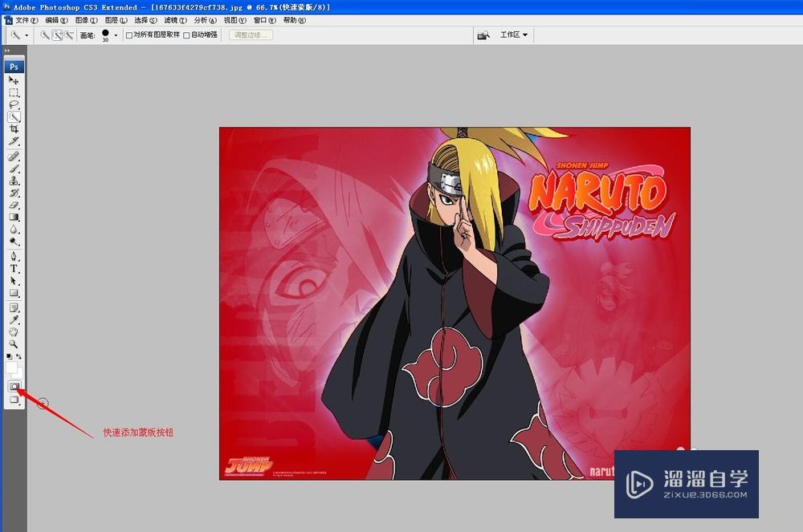The image size is (803, 532).
Task: Select the Horizontal Type tool
Action: tap(14, 269)
